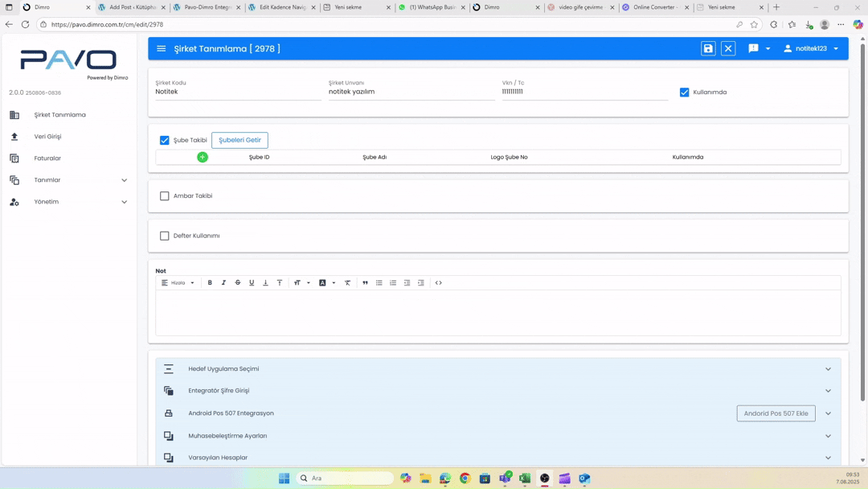
Task: Enable the Defter Kullanımı checkbox
Action: click(165, 236)
